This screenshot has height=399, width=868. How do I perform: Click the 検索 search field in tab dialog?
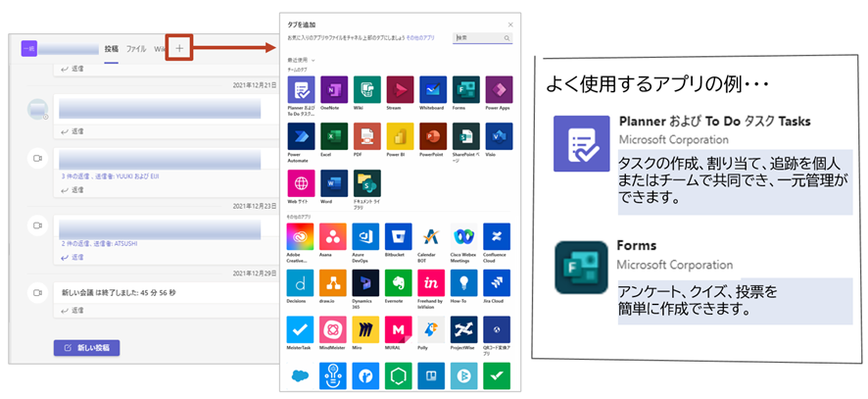[x=483, y=38]
